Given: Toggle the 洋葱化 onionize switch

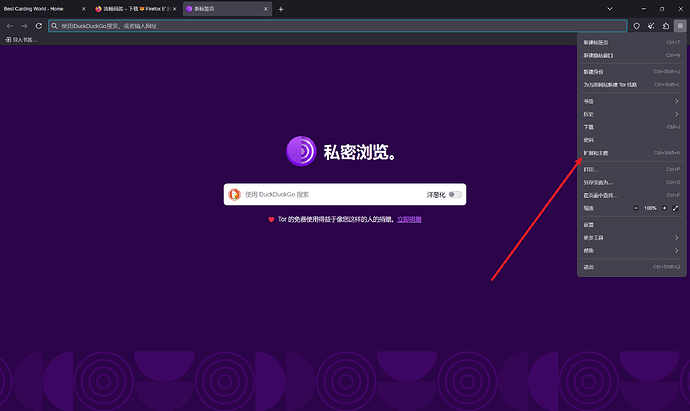Looking at the screenshot, I should pyautogui.click(x=455, y=194).
